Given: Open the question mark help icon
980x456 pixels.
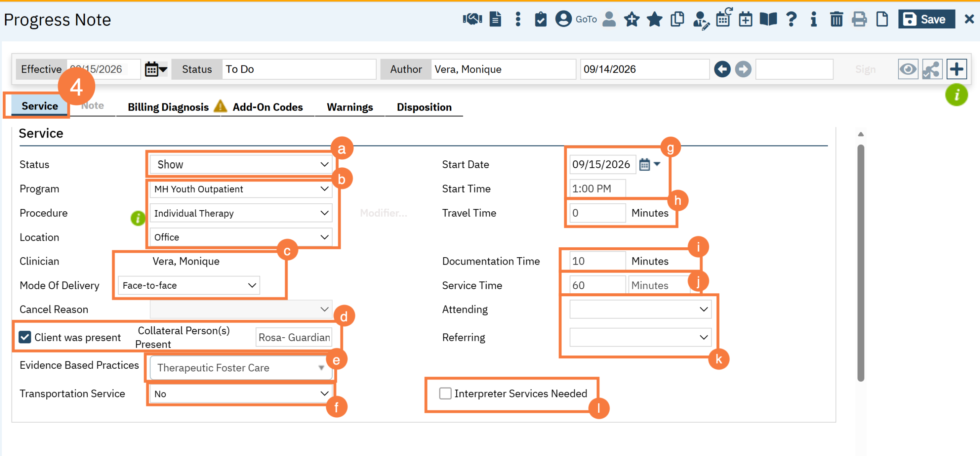Looking at the screenshot, I should click(x=791, y=19).
